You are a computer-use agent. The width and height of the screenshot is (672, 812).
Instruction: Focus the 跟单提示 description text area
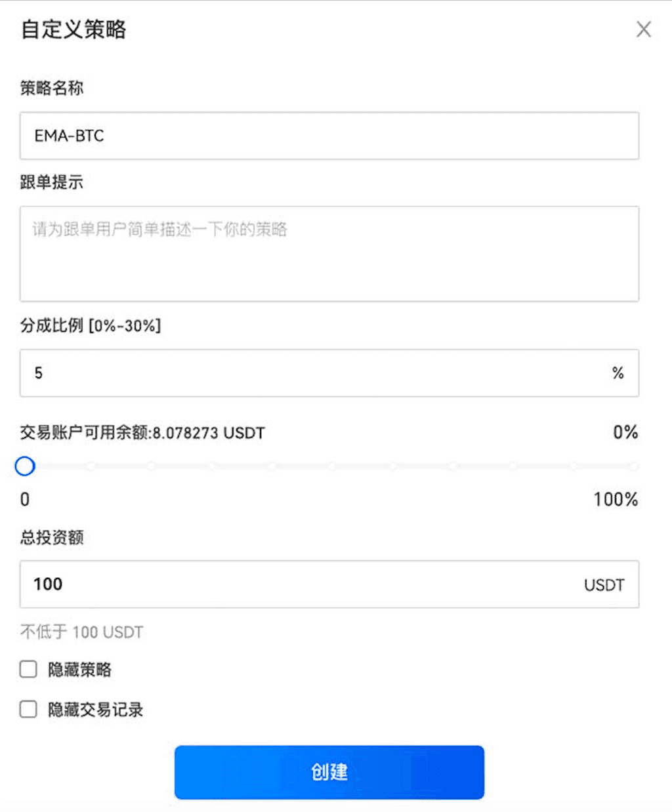329,254
